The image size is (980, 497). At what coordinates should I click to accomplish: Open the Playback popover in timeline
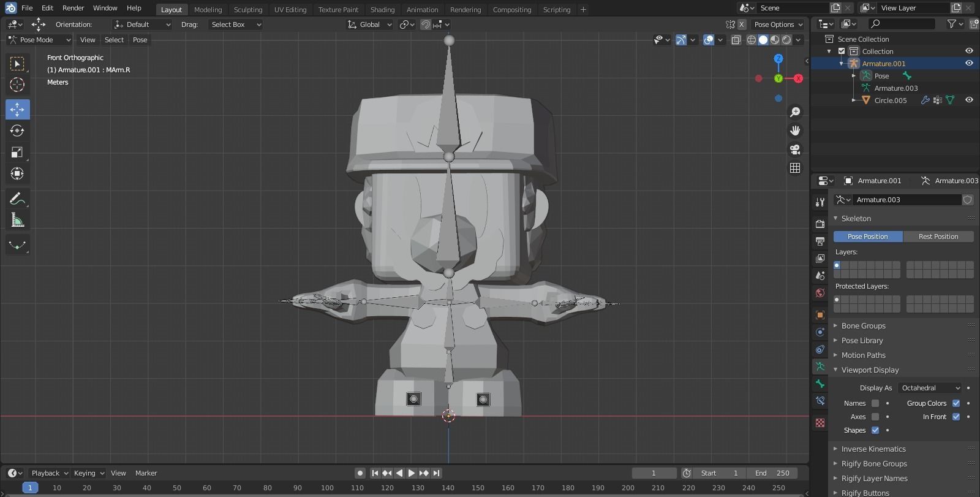click(x=50, y=473)
